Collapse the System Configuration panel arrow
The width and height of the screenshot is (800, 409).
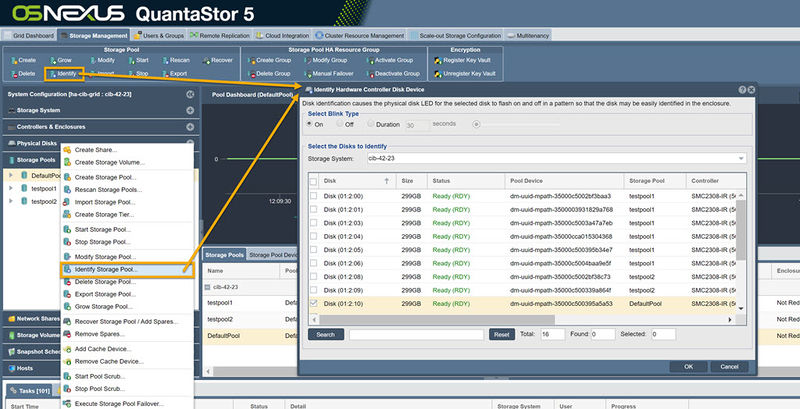(190, 94)
